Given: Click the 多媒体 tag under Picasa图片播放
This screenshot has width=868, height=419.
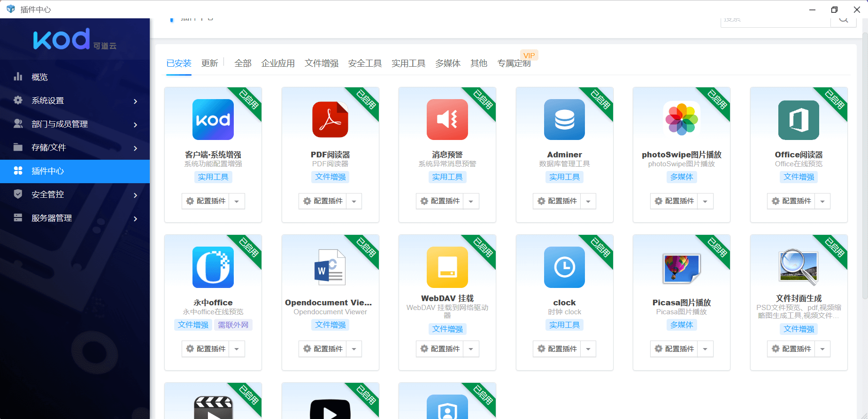Looking at the screenshot, I should point(682,325).
